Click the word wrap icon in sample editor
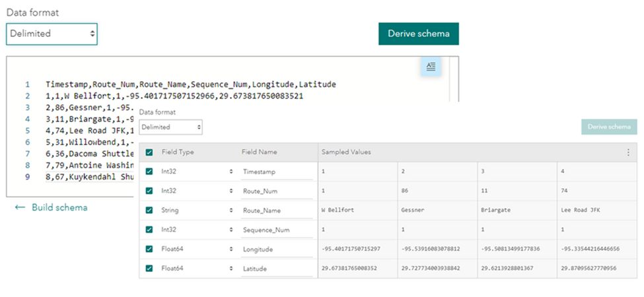The height and width of the screenshot is (297, 644). [431, 66]
